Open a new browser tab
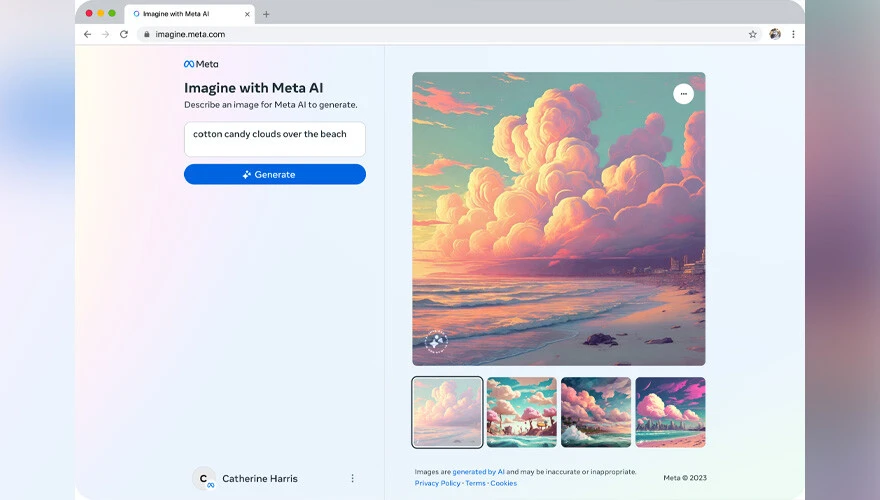The width and height of the screenshot is (880, 500). tap(266, 14)
